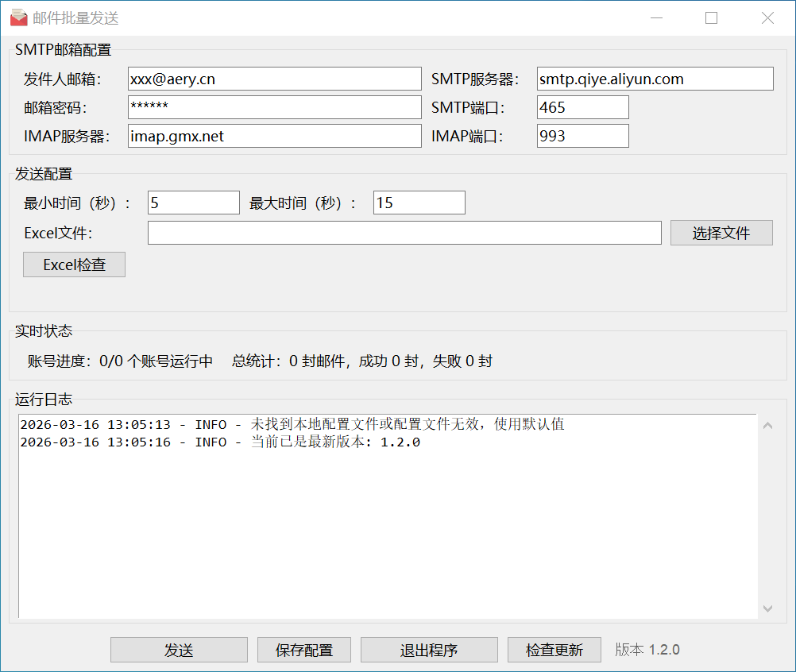Viewport: 796px width, 672px height.
Task: Click the SMTP server field showing smtp.qiye.aliyun.com
Action: coord(655,79)
